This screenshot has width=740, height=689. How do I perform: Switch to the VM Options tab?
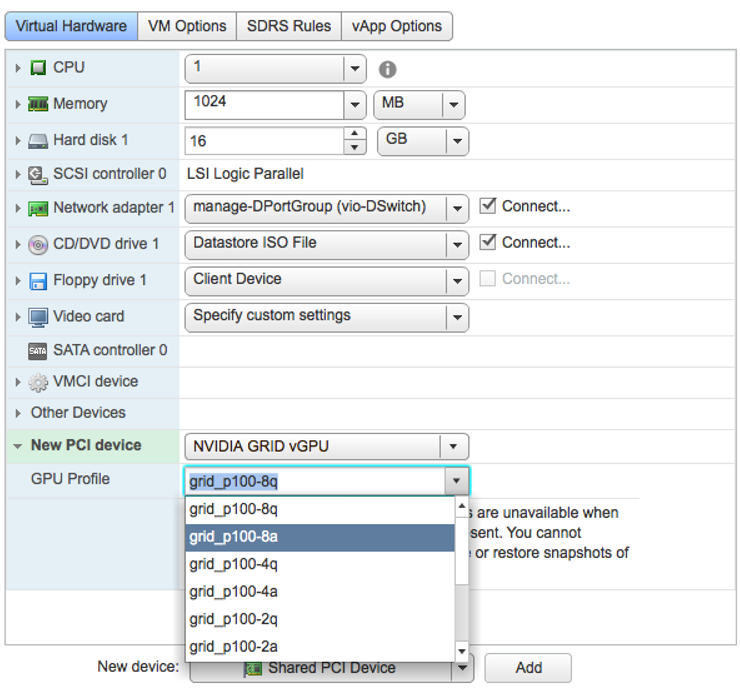point(187,26)
